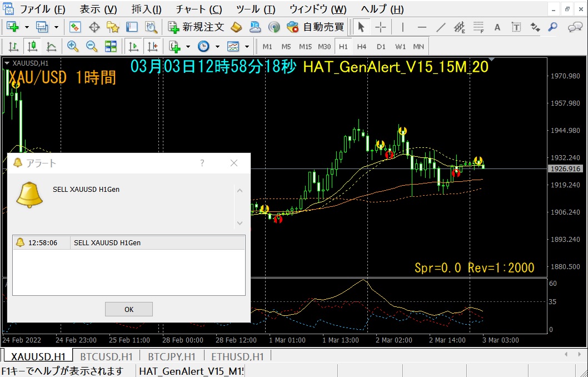Expand the New Chart dropdown arrow
Viewport: 588px width, 377px height.
[27, 27]
